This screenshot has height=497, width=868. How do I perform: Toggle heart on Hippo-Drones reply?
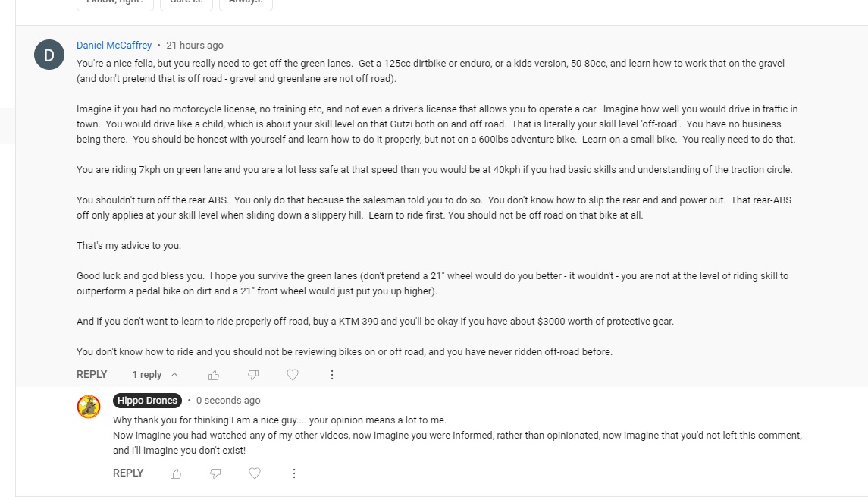255,473
